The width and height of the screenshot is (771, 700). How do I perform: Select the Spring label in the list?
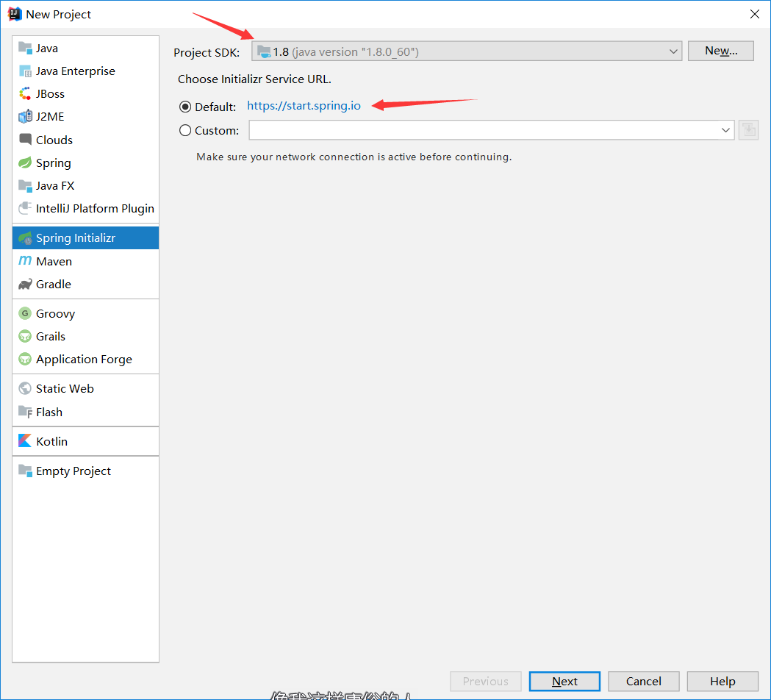pos(53,163)
